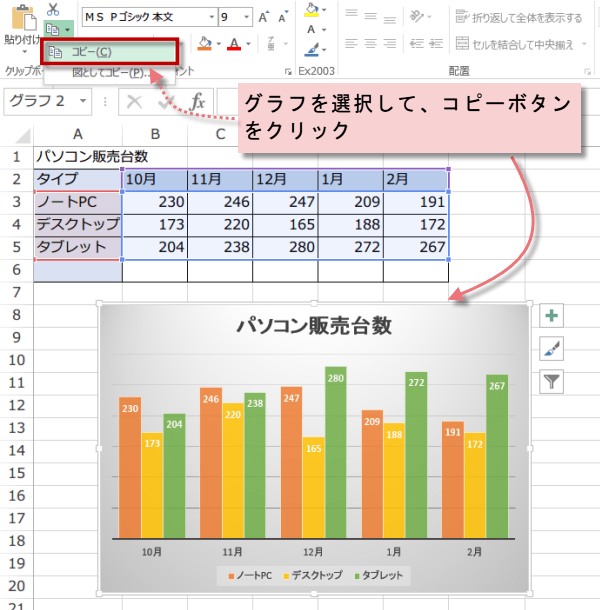Click the Copy button icon in ribbon

(x=52, y=29)
